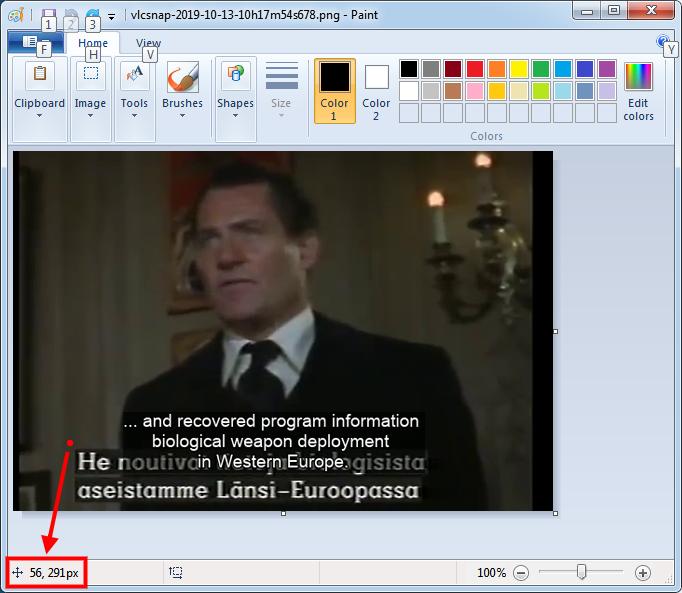The image size is (682, 593).
Task: Pick the light yellow cream swatch
Action: coord(519,91)
